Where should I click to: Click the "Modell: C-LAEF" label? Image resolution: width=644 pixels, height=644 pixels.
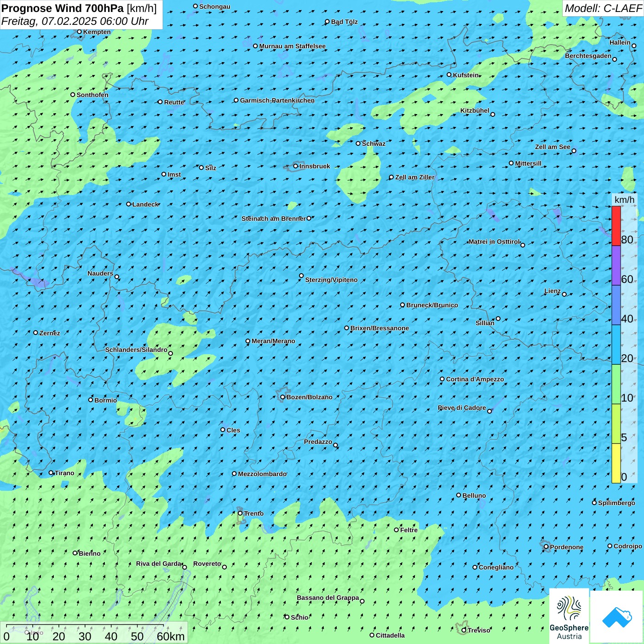pyautogui.click(x=603, y=8)
